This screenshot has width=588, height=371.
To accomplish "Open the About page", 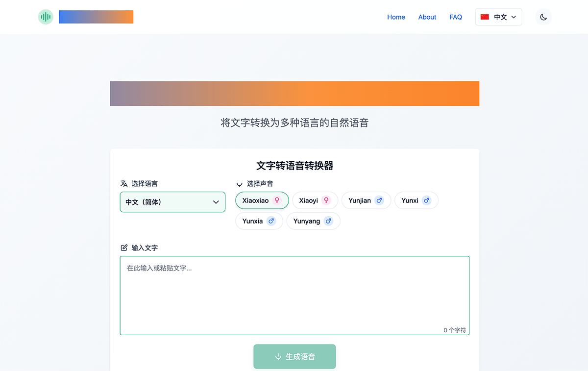I will pyautogui.click(x=427, y=17).
